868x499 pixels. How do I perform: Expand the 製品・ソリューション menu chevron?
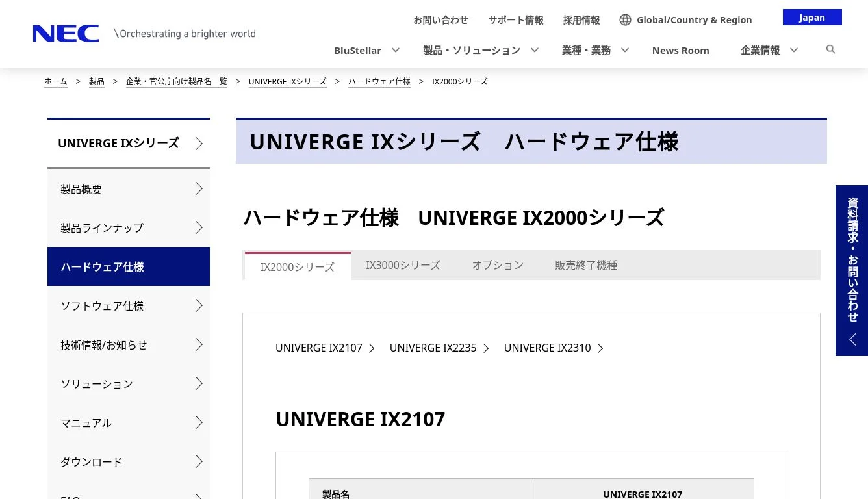534,50
